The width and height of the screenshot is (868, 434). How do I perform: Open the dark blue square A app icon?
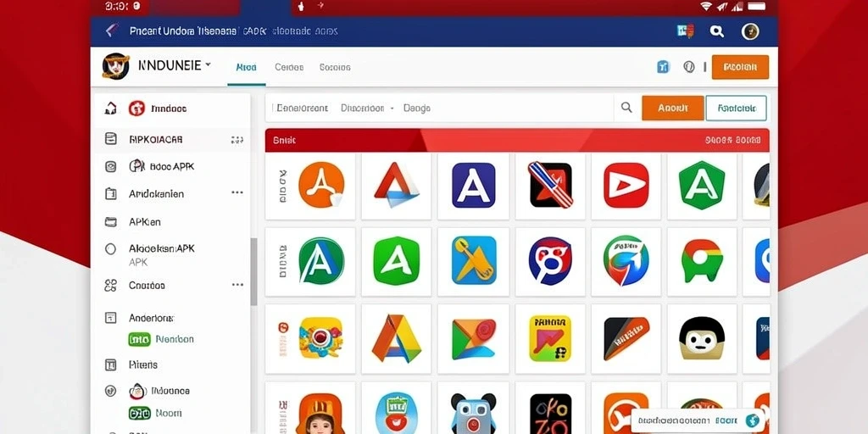(473, 185)
